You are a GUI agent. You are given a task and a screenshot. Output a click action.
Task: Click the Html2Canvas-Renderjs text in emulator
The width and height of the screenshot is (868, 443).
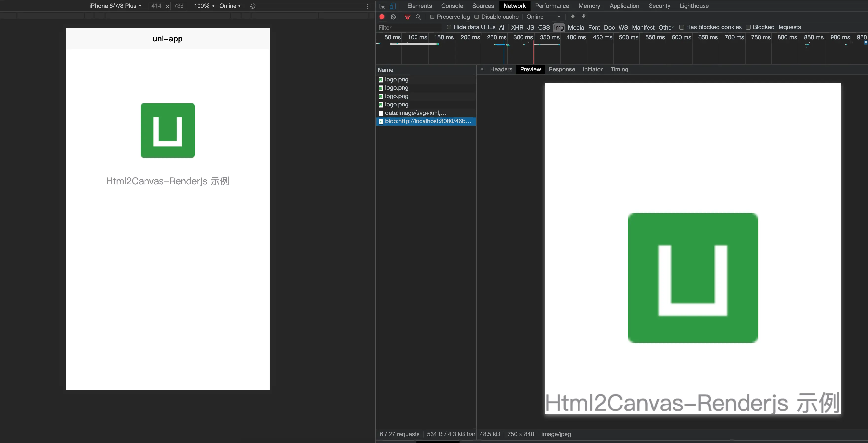coord(167,181)
